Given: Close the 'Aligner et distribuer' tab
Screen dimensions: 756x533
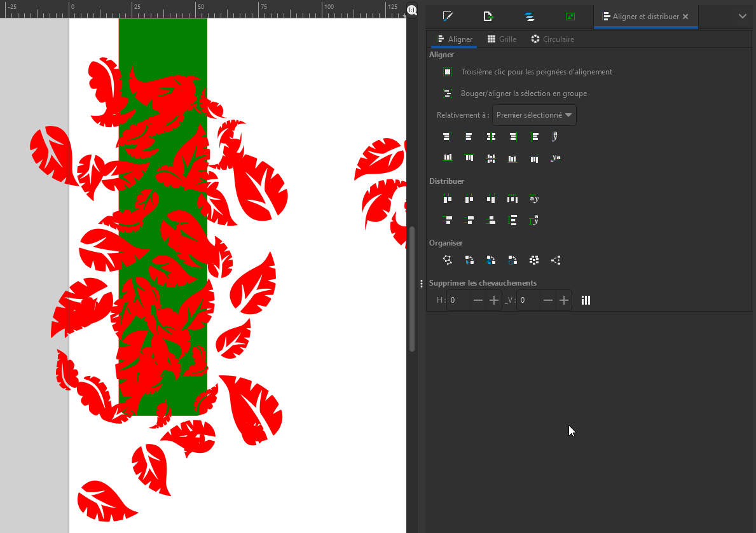Looking at the screenshot, I should [x=685, y=17].
